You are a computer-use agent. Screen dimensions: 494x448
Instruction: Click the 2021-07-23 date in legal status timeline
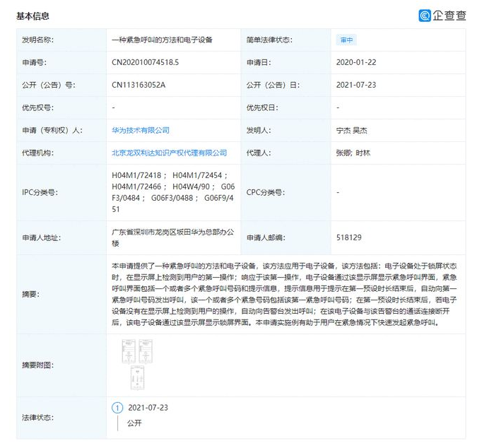(148, 408)
